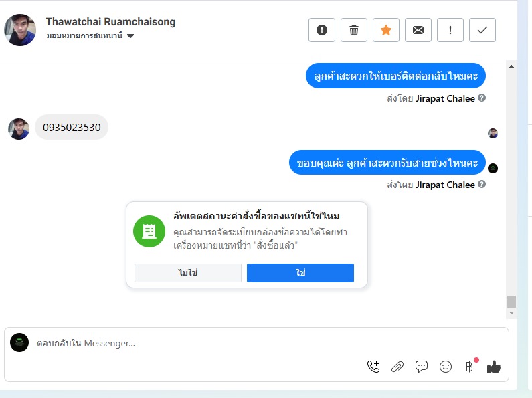Mark conversation as spam using octagon icon
532x398 pixels.
pos(322,30)
